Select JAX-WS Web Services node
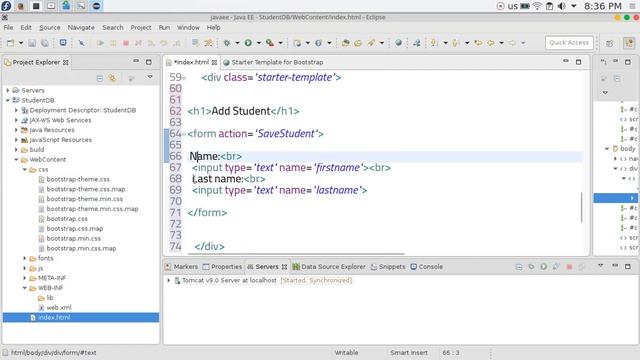This screenshot has width=640, height=360. pos(60,120)
